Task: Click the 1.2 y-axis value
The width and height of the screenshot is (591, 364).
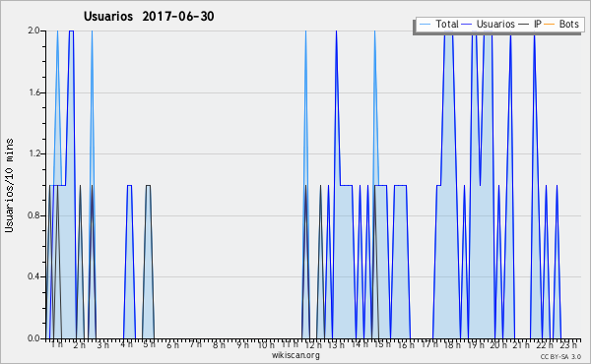Action: pyautogui.click(x=33, y=153)
